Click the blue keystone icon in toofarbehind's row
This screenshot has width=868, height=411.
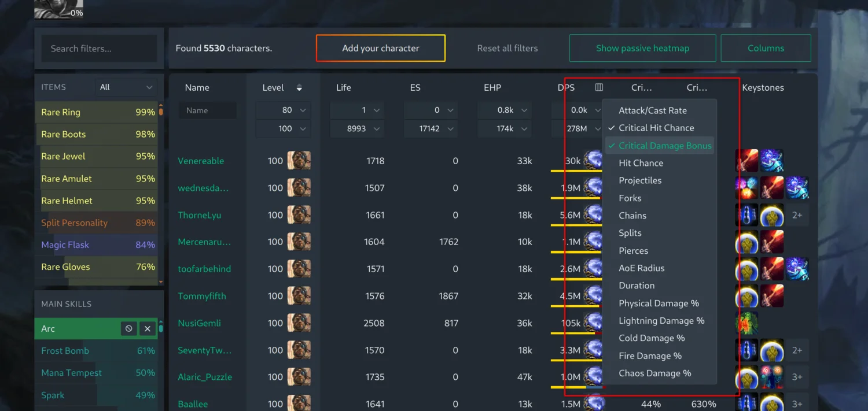tap(797, 269)
